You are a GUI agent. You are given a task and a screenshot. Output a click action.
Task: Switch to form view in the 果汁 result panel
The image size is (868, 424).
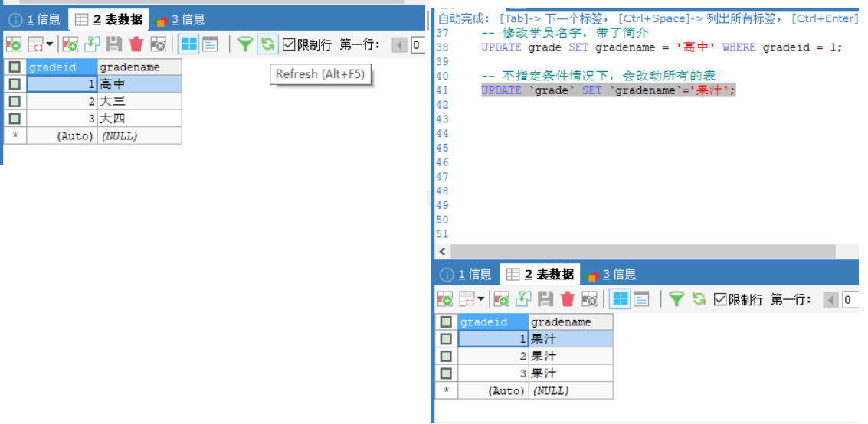(x=642, y=299)
